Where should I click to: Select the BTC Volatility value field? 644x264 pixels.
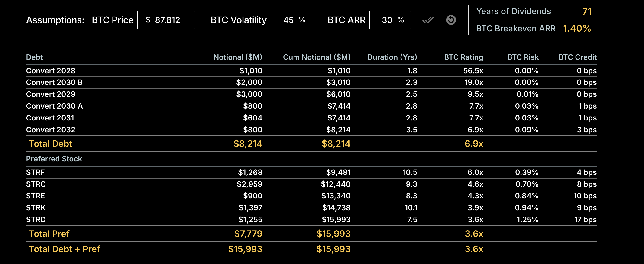291,20
